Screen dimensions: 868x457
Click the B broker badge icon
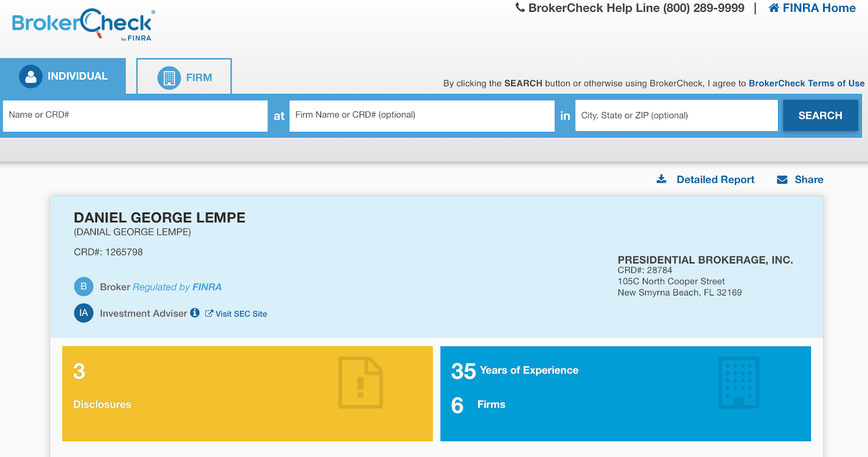point(84,286)
